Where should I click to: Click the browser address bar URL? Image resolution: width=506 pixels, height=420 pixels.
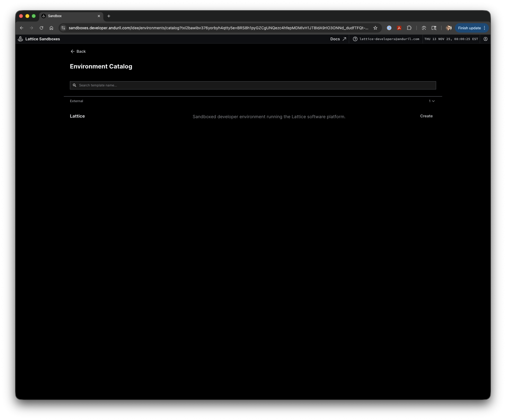pos(218,28)
